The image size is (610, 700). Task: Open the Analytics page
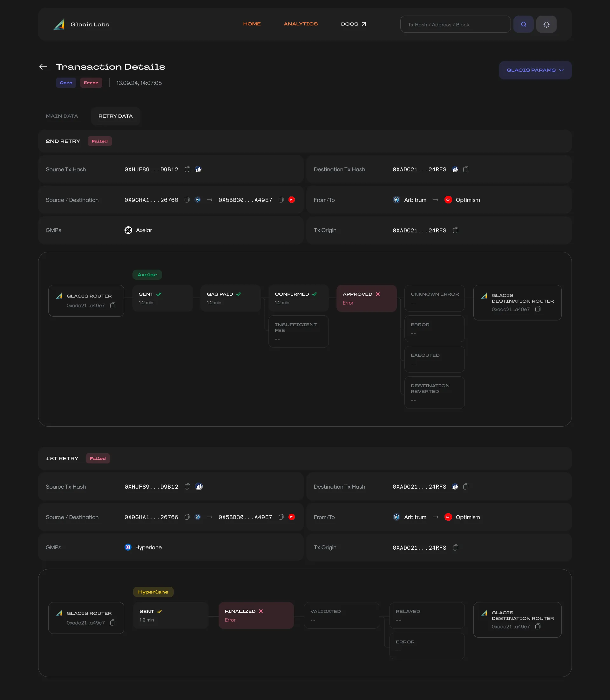click(x=301, y=24)
